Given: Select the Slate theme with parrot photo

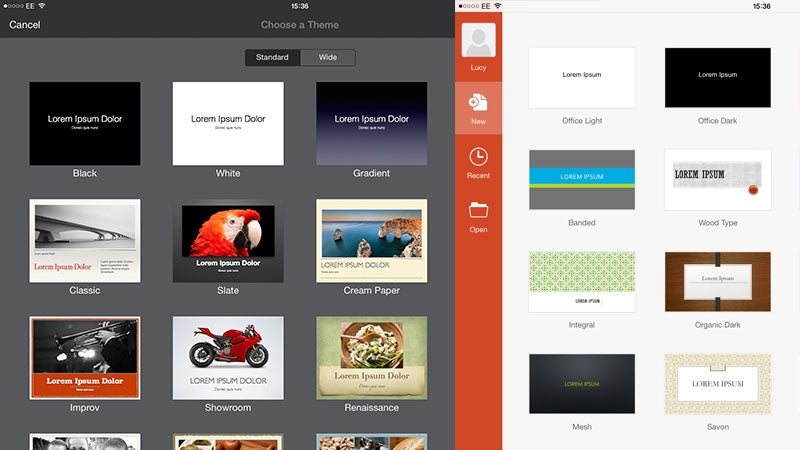Looking at the screenshot, I should (x=228, y=241).
